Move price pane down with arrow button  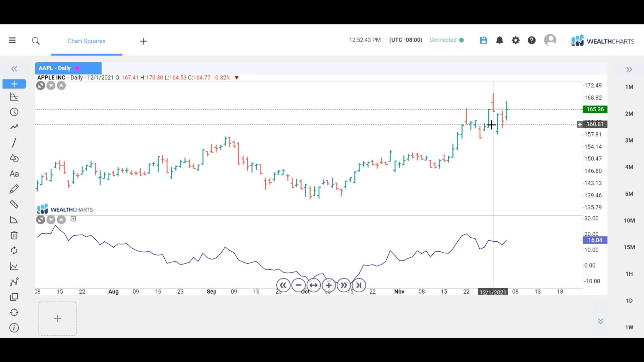coord(51,86)
